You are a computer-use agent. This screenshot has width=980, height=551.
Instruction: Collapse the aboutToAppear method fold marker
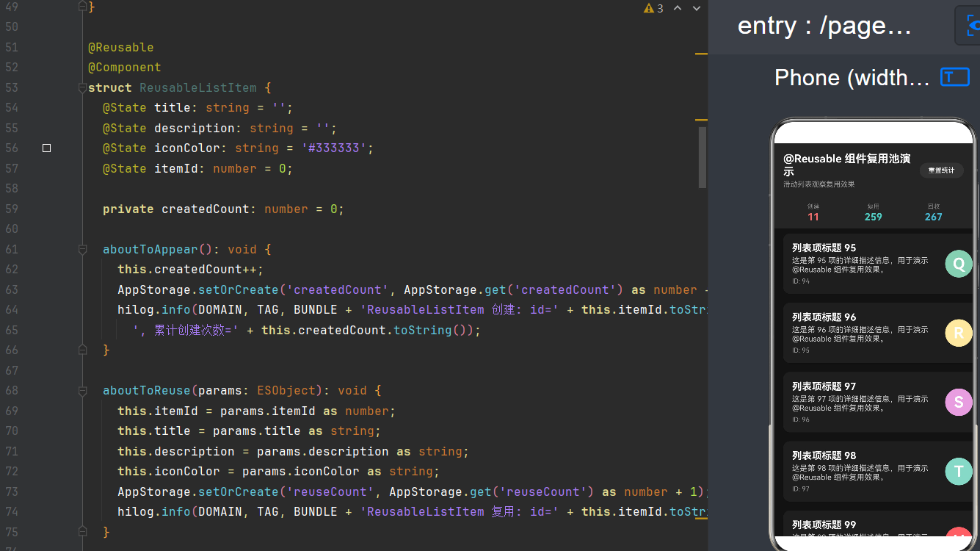[x=82, y=250]
